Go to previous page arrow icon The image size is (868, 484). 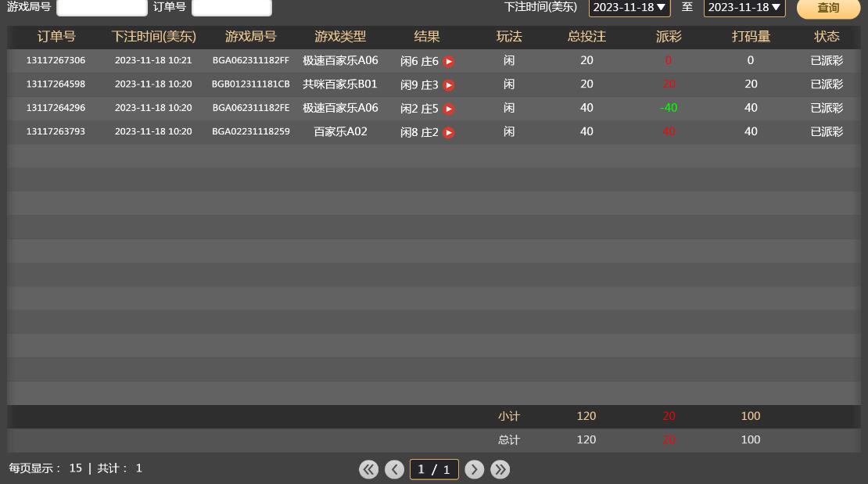(x=395, y=470)
